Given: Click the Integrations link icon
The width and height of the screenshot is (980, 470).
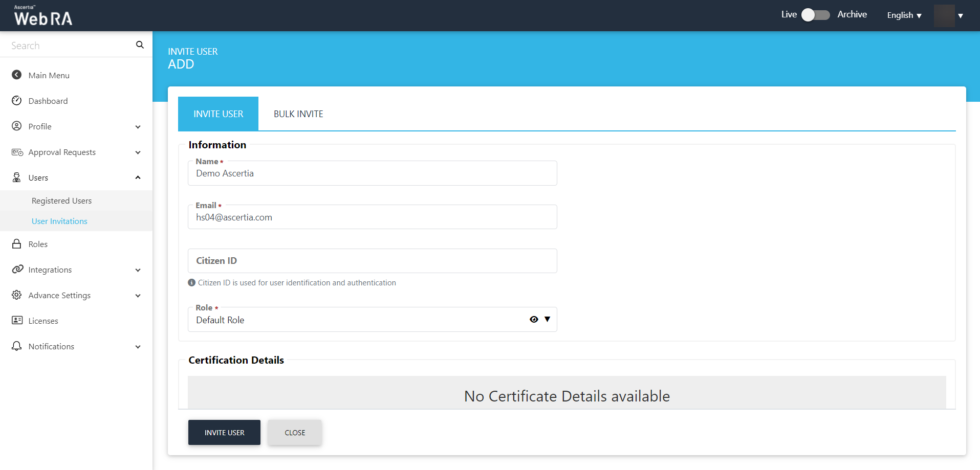Looking at the screenshot, I should click(17, 270).
